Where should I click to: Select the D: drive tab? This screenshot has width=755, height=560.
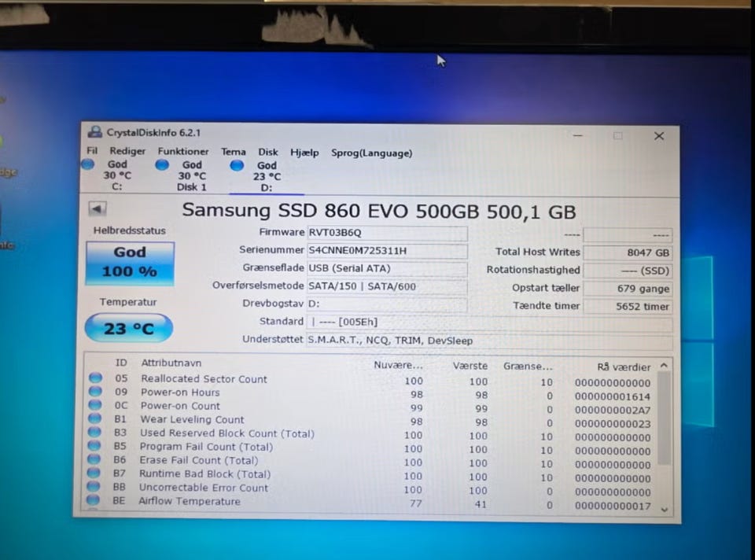click(x=267, y=177)
